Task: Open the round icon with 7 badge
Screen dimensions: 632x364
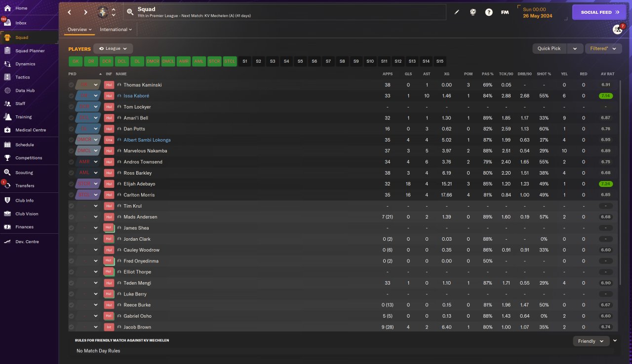Action: [617, 29]
